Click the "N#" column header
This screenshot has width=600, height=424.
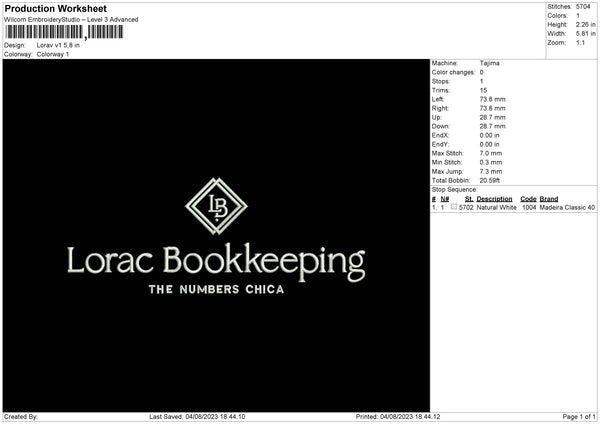pos(445,199)
